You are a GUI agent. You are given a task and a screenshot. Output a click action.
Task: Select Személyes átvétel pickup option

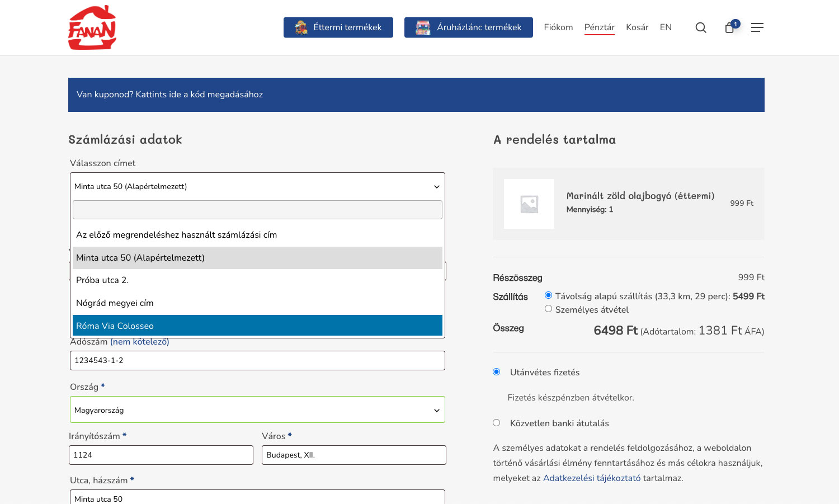point(548,309)
